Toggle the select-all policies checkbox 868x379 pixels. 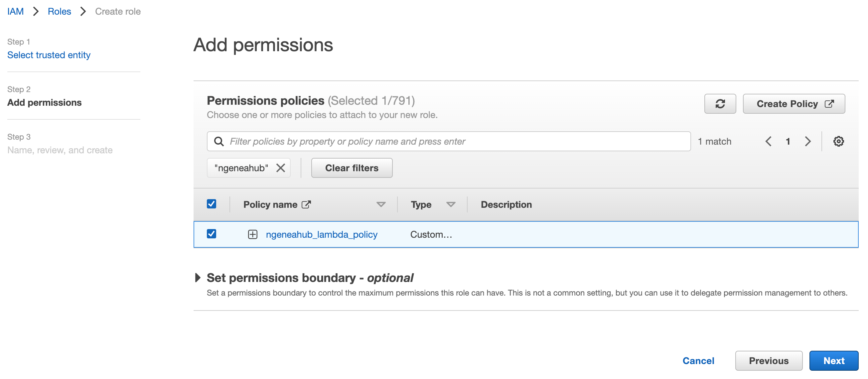pos(212,203)
